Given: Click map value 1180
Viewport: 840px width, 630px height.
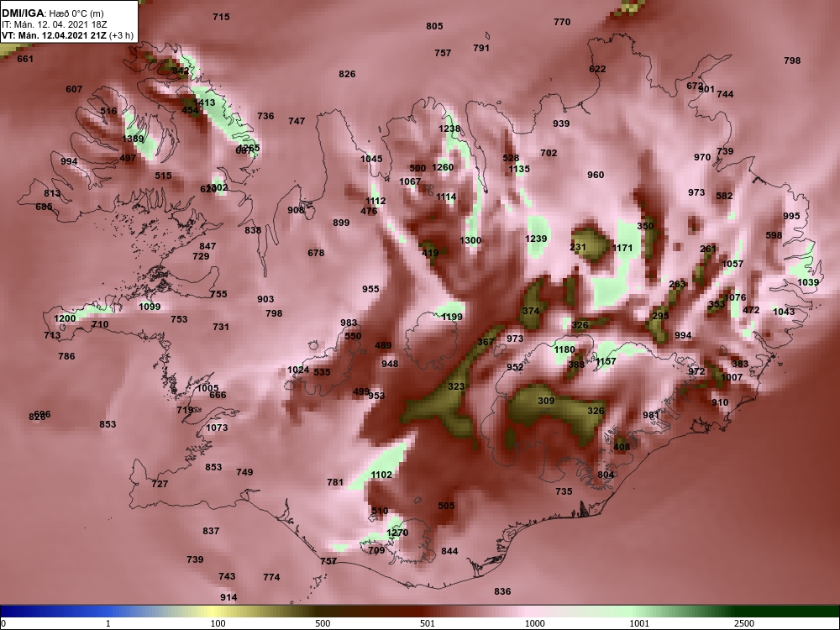Looking at the screenshot, I should click(x=564, y=349).
